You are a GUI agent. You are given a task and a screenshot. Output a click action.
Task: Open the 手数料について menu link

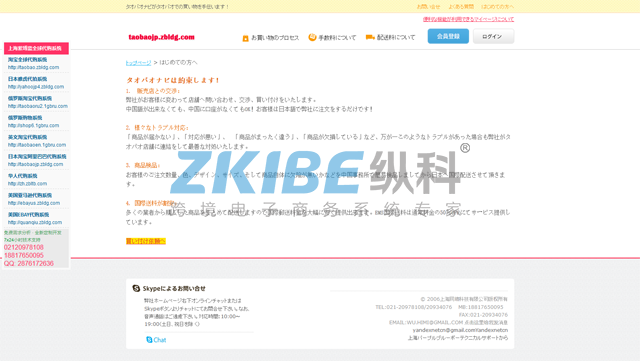(x=337, y=38)
